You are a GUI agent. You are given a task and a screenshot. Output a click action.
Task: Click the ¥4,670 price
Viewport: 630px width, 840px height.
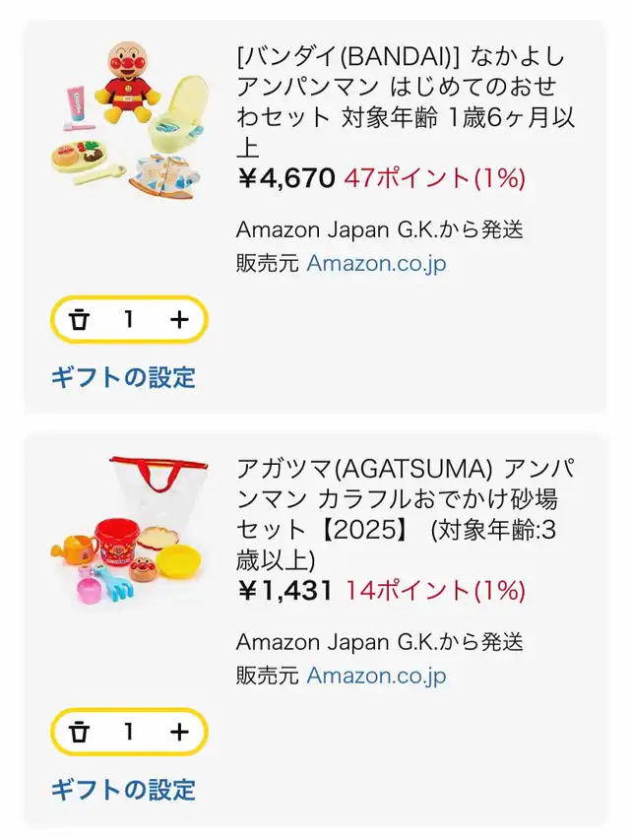point(286,178)
